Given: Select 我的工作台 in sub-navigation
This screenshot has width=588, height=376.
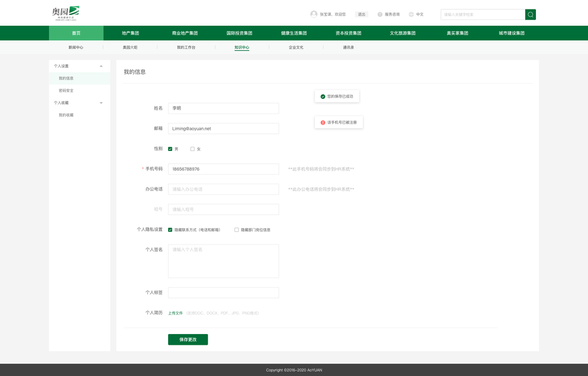Looking at the screenshot, I should tap(186, 48).
